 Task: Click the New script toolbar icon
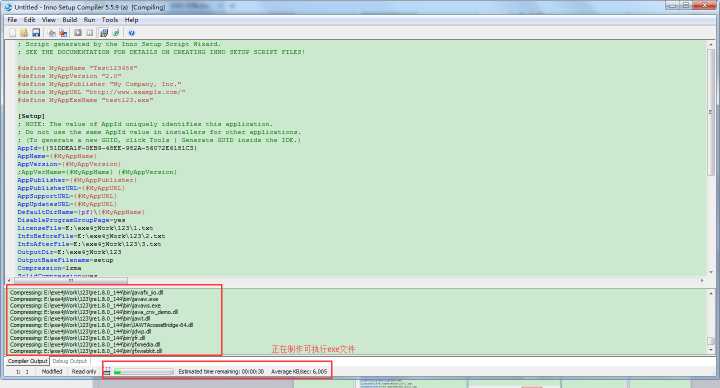pos(12,33)
